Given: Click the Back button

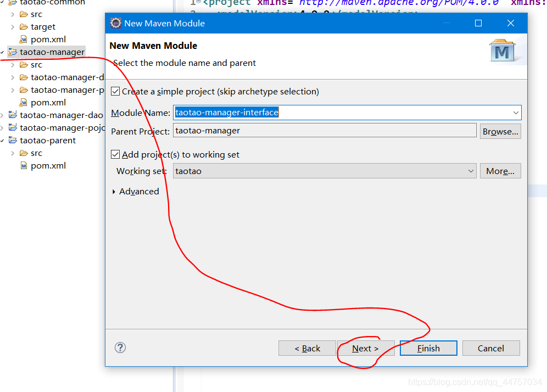Looking at the screenshot, I should (x=307, y=348).
